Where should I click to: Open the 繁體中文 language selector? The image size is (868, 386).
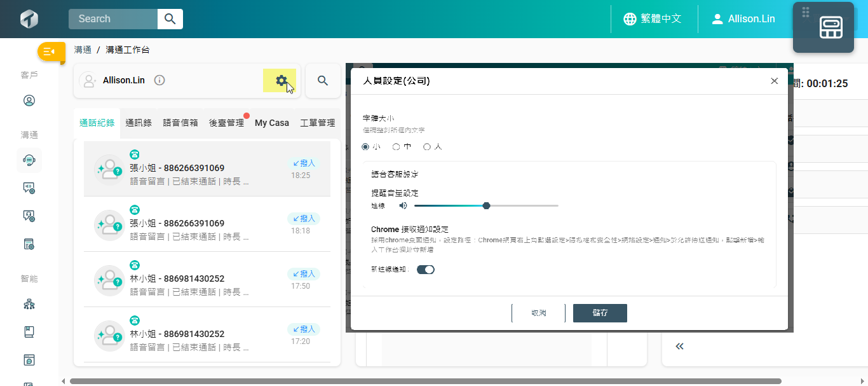pos(653,18)
